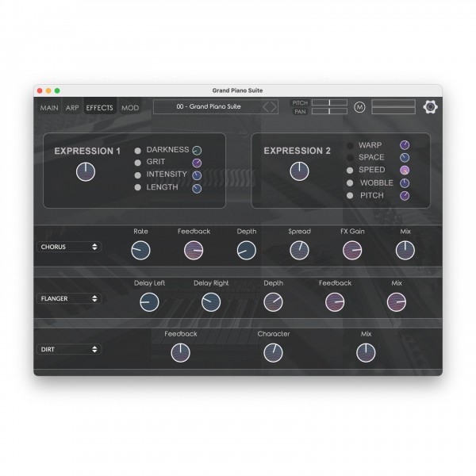Click the Dirt Mix knob

(x=366, y=353)
